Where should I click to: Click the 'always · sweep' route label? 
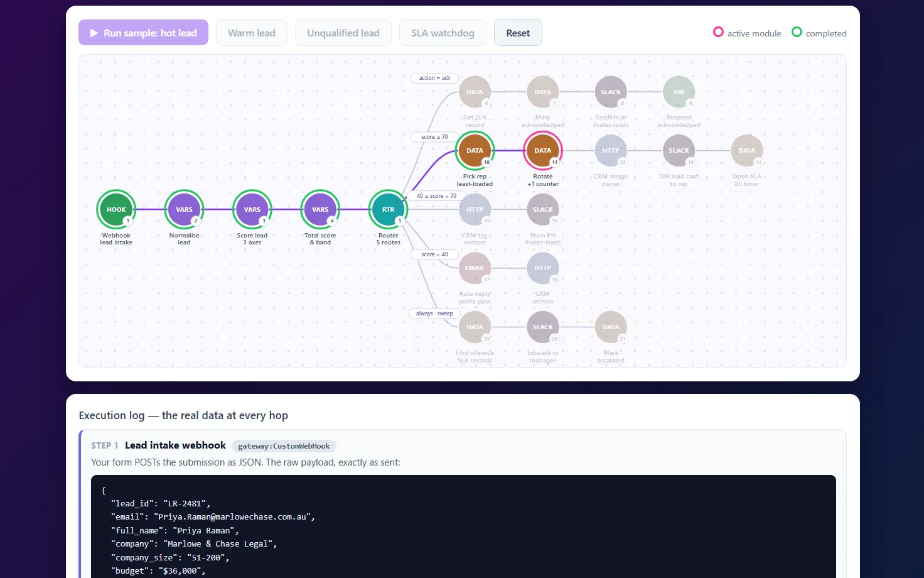[434, 314]
